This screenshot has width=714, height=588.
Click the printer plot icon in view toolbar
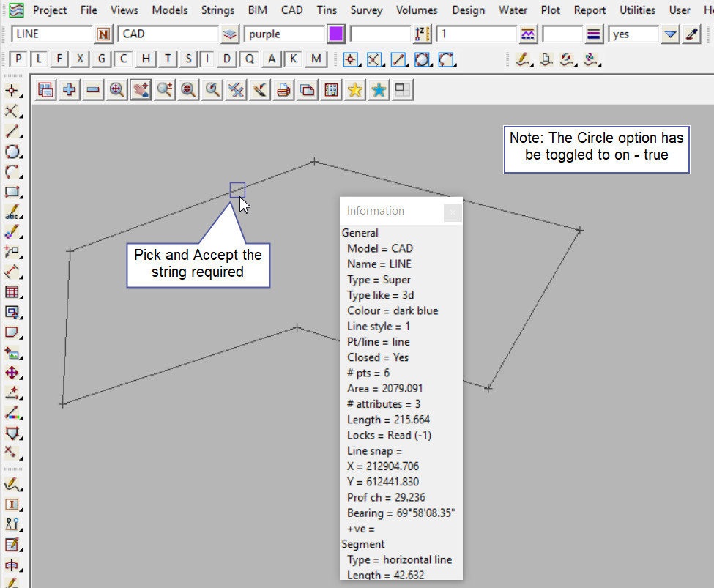click(283, 89)
